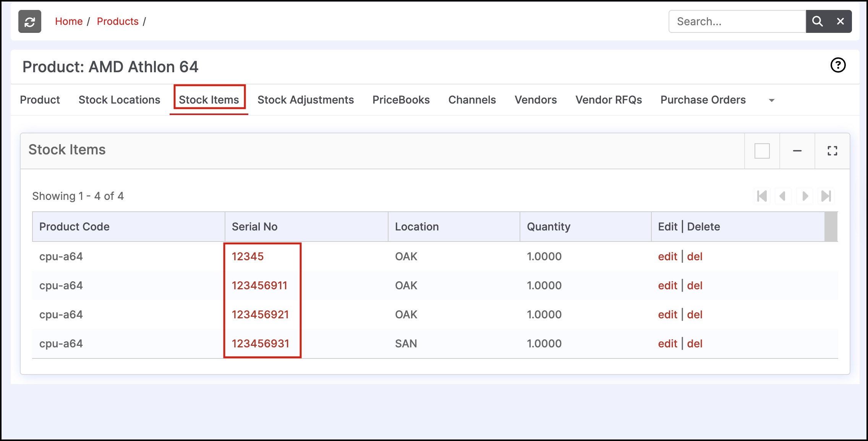Image resolution: width=868 pixels, height=441 pixels.
Task: Open the Vendor RFQs tab
Action: 609,100
